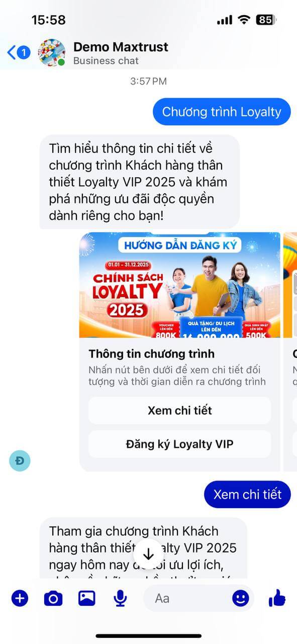This screenshot has height=644, width=297.
Task: Open the camera from message bar
Action: (x=53, y=598)
